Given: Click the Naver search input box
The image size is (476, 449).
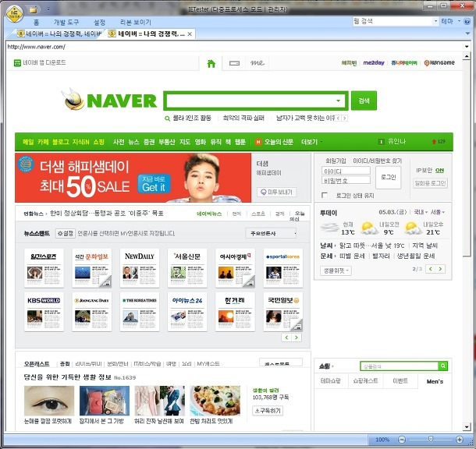Looking at the screenshot, I should [x=250, y=101].
